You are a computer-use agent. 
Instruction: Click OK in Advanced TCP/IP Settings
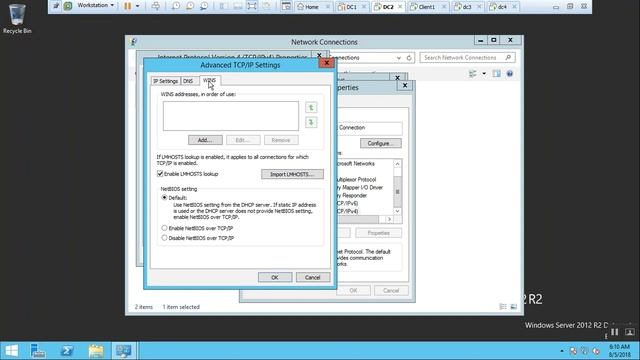275,278
